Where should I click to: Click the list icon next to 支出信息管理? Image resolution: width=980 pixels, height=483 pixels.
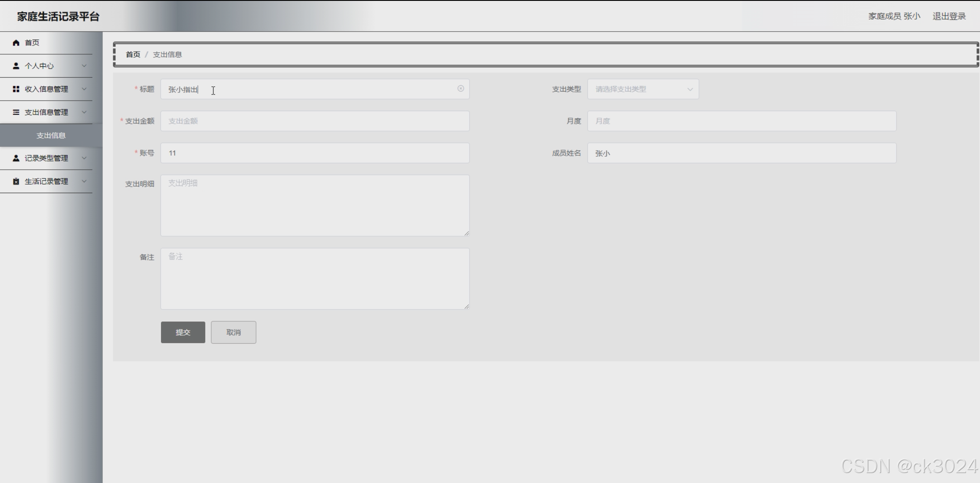(16, 112)
